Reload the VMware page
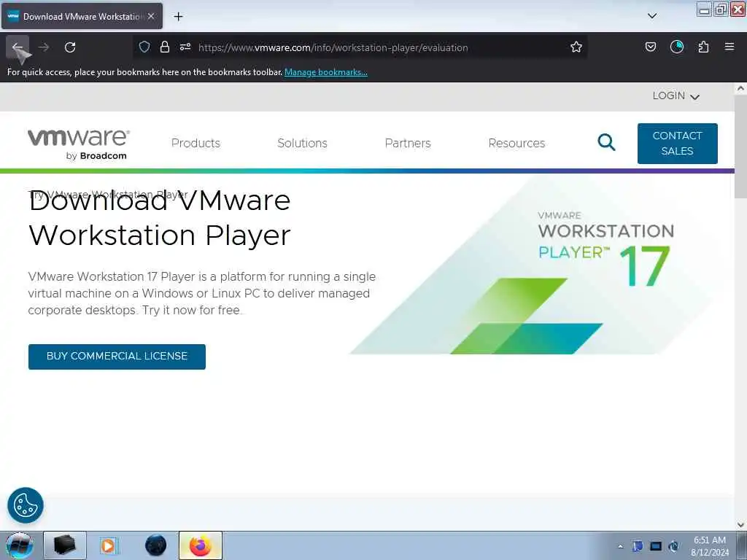Image resolution: width=747 pixels, height=560 pixels. [70, 47]
